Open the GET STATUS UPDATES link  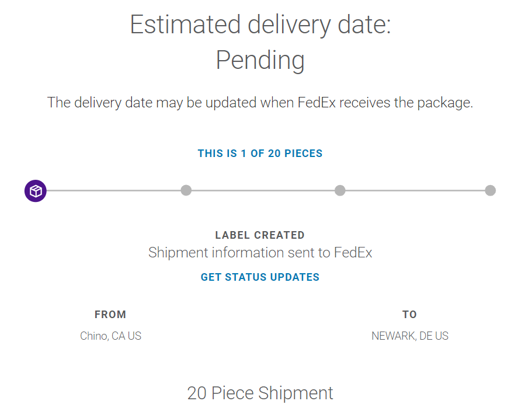(x=260, y=277)
